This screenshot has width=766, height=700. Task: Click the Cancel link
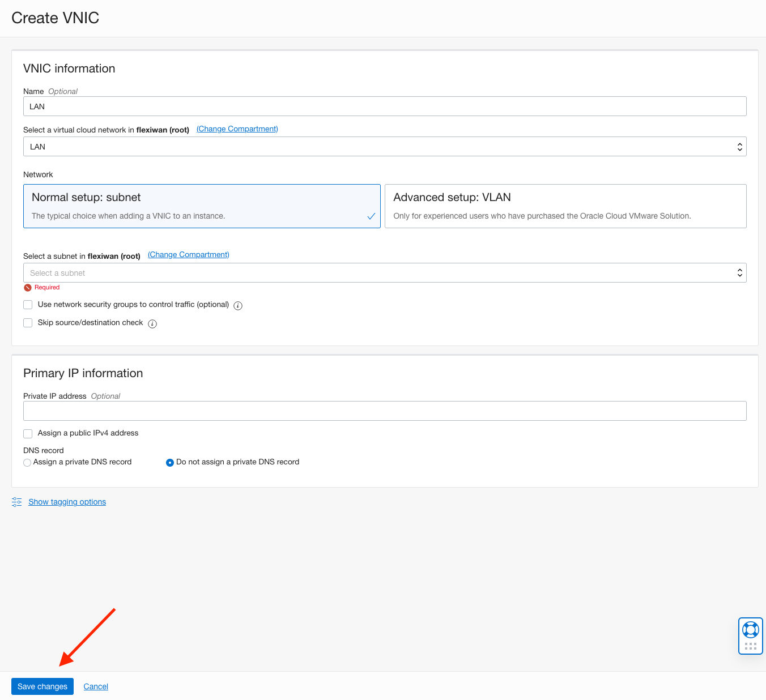tap(96, 686)
